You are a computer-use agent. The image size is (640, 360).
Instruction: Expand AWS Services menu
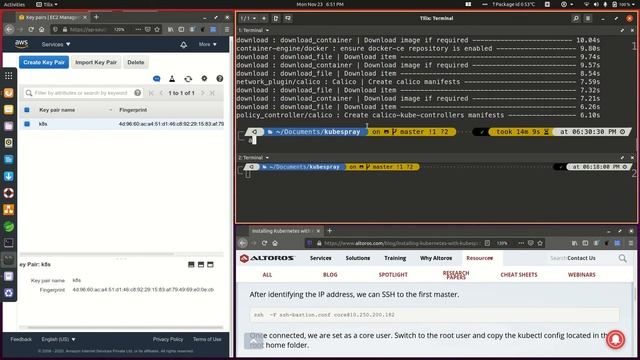click(x=56, y=44)
